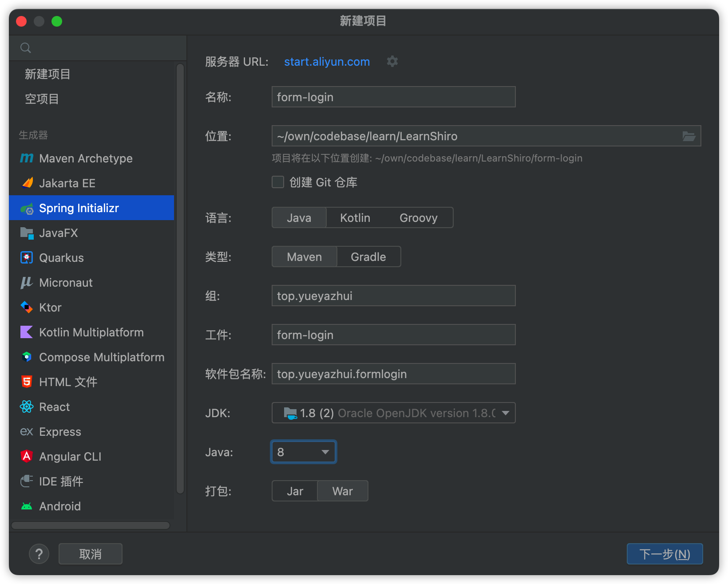Select 空项目 in the sidebar
This screenshot has width=728, height=584.
(x=91, y=99)
